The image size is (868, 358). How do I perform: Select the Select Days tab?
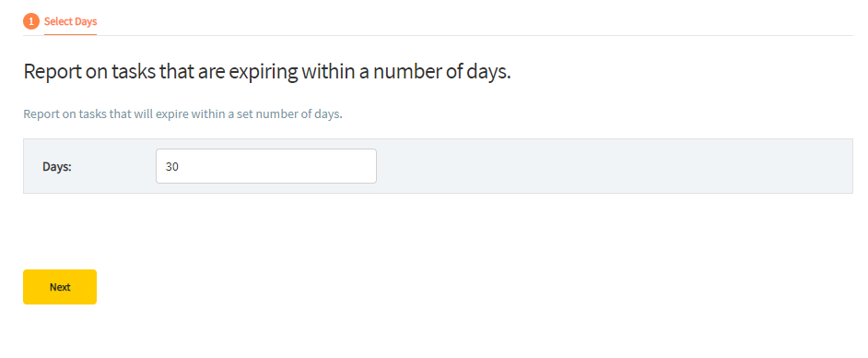70,22
